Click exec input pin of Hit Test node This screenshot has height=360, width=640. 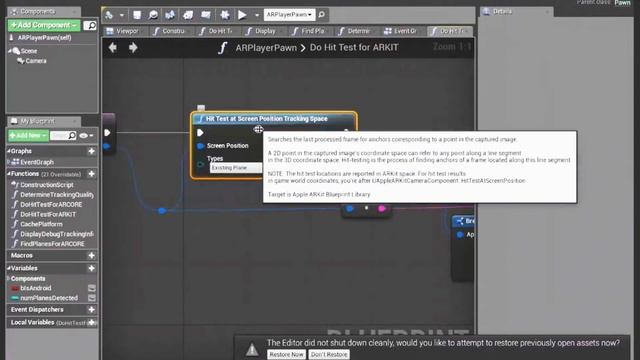(200, 133)
